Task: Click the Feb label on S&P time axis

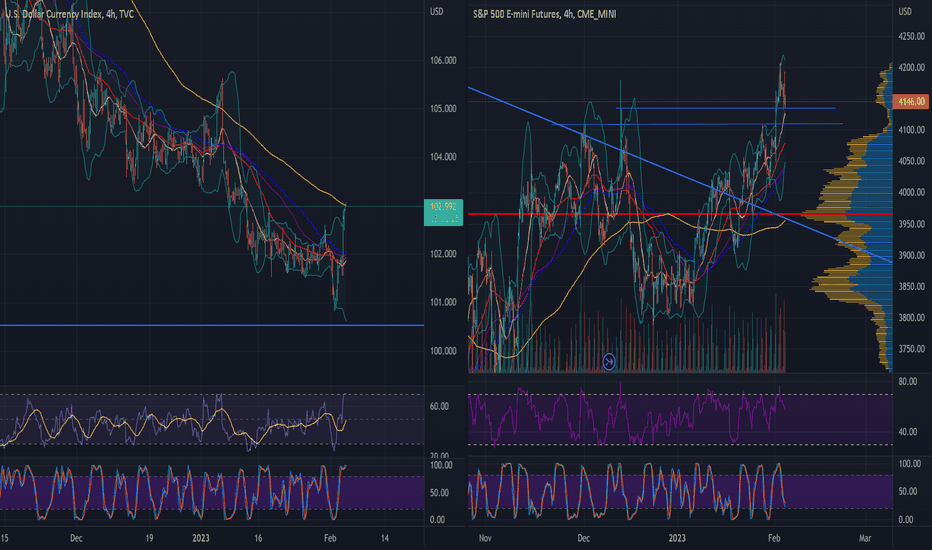Action: pyautogui.click(x=774, y=538)
